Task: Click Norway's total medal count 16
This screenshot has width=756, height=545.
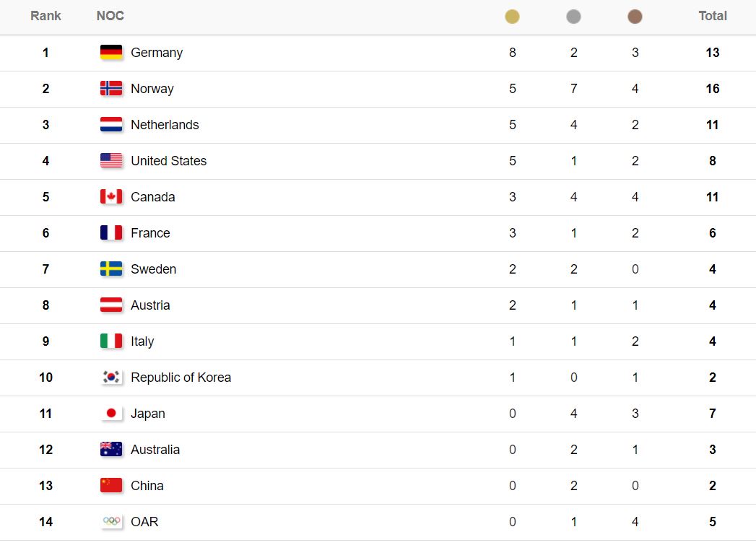Action: point(713,89)
